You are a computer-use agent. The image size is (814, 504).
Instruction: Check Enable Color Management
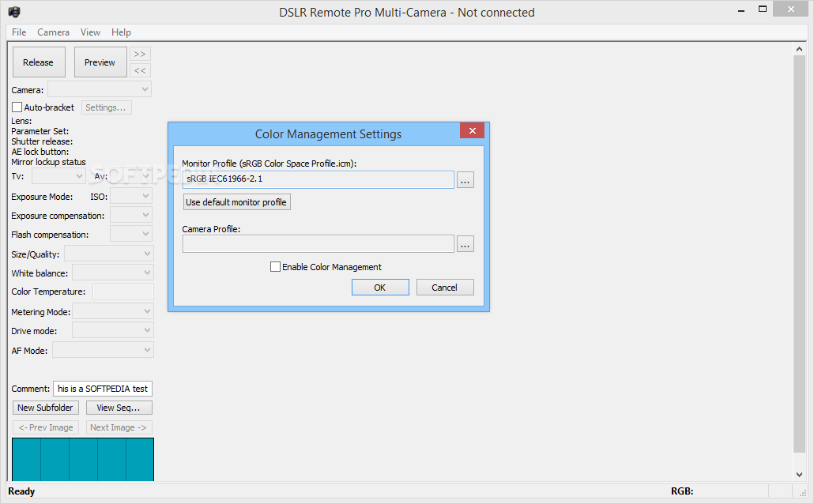tap(275, 266)
